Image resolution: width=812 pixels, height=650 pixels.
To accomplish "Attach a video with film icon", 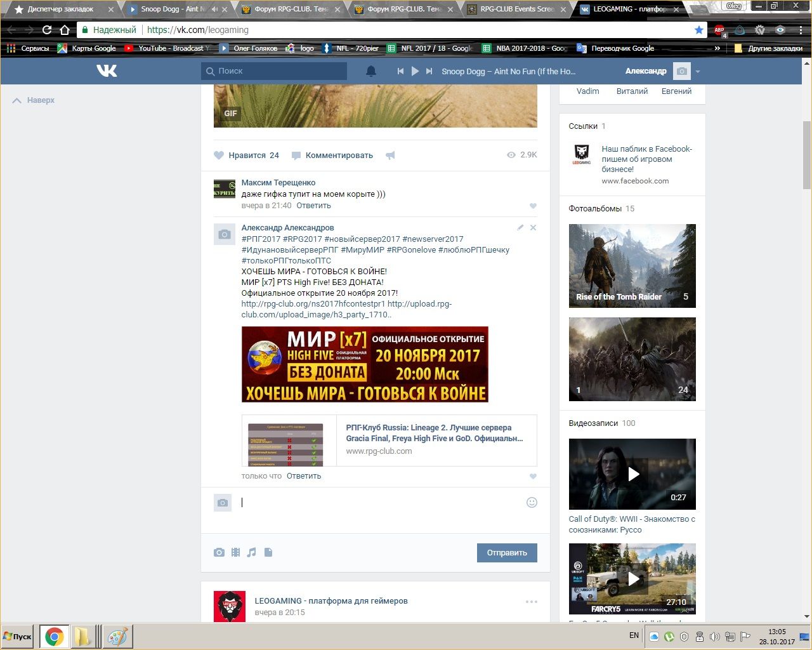I will (x=235, y=552).
